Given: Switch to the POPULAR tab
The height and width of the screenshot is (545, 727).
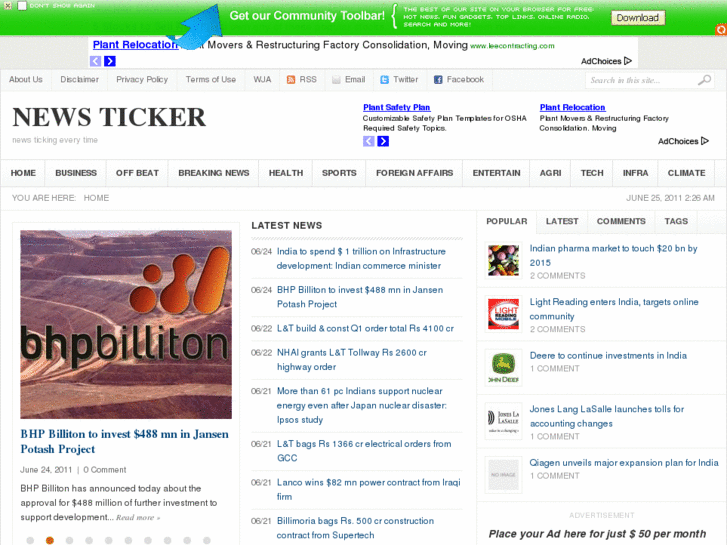Looking at the screenshot, I should coord(506,222).
